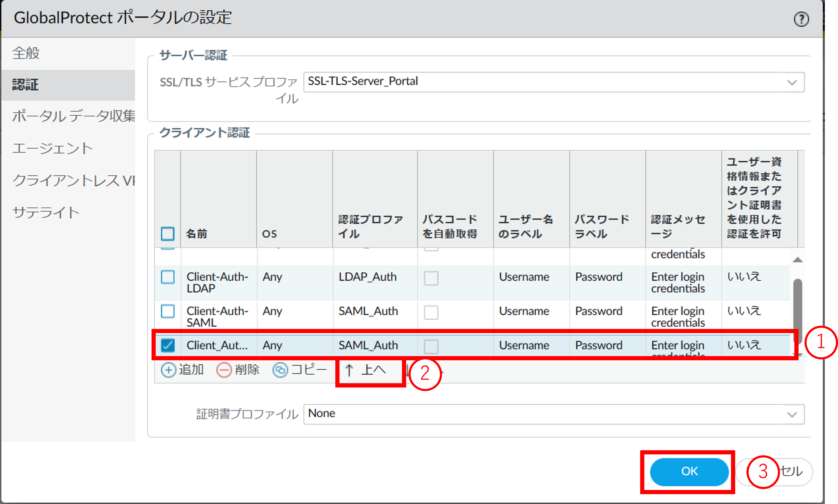Toggle auto-retrieve passcode checkbox for LDAP row
This screenshot has width=838, height=504.
click(431, 278)
